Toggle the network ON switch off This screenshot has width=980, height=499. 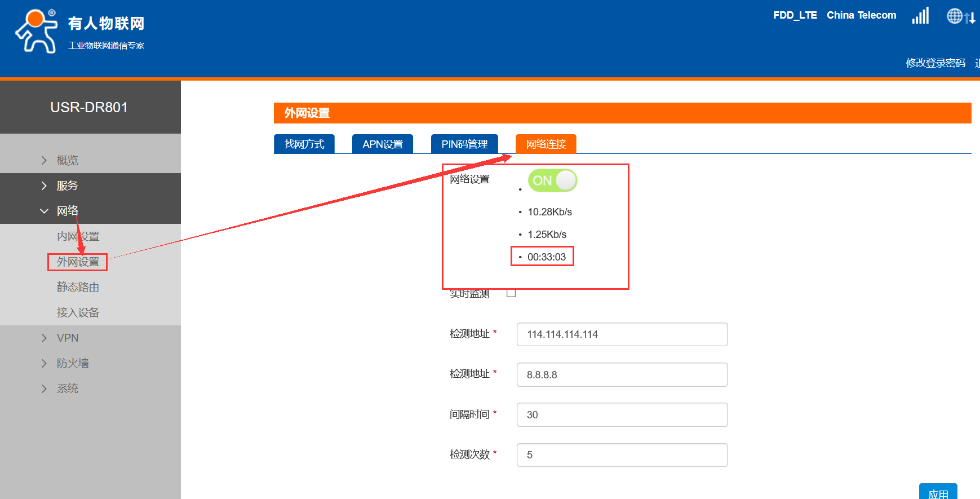552,180
